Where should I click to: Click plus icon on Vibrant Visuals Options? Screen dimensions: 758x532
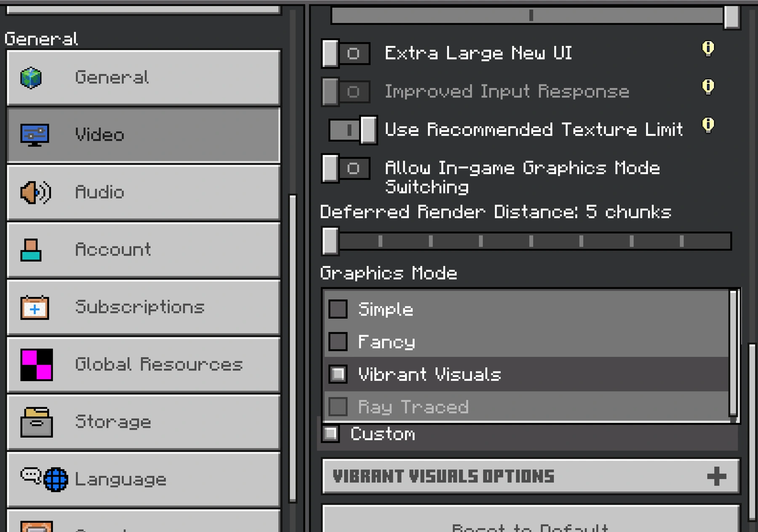(717, 476)
